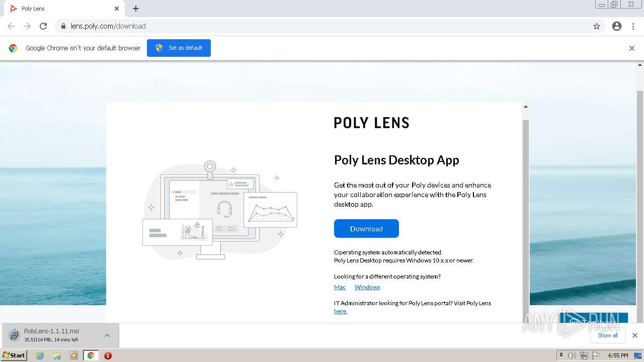Open Chrome three-dot menu
The image size is (644, 362).
click(633, 26)
